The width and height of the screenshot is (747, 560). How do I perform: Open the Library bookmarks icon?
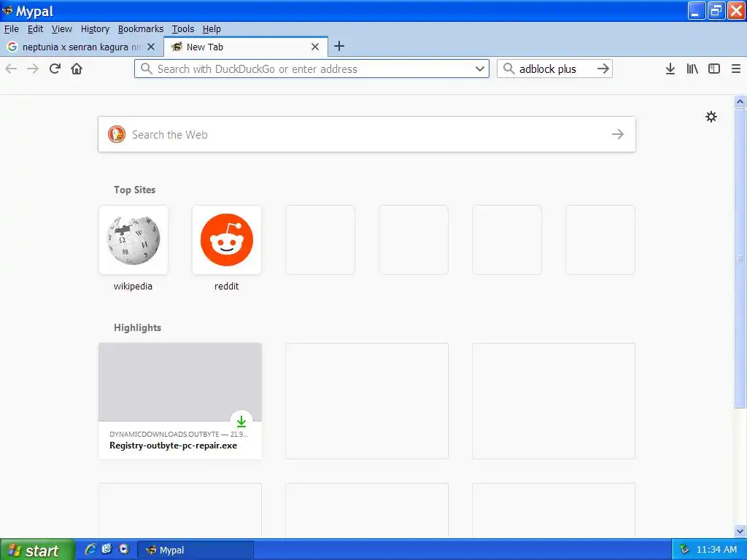click(692, 69)
